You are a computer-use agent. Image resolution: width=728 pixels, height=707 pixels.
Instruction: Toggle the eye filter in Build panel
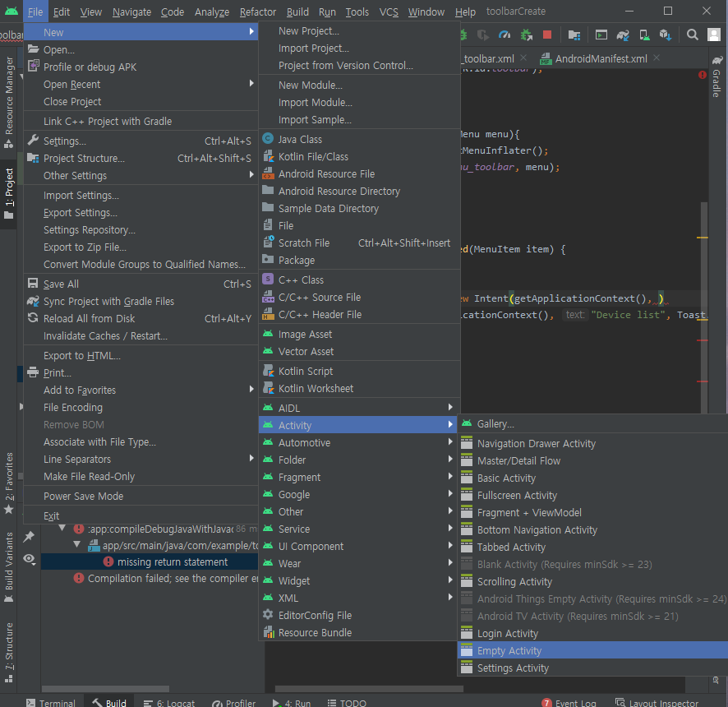point(29,559)
